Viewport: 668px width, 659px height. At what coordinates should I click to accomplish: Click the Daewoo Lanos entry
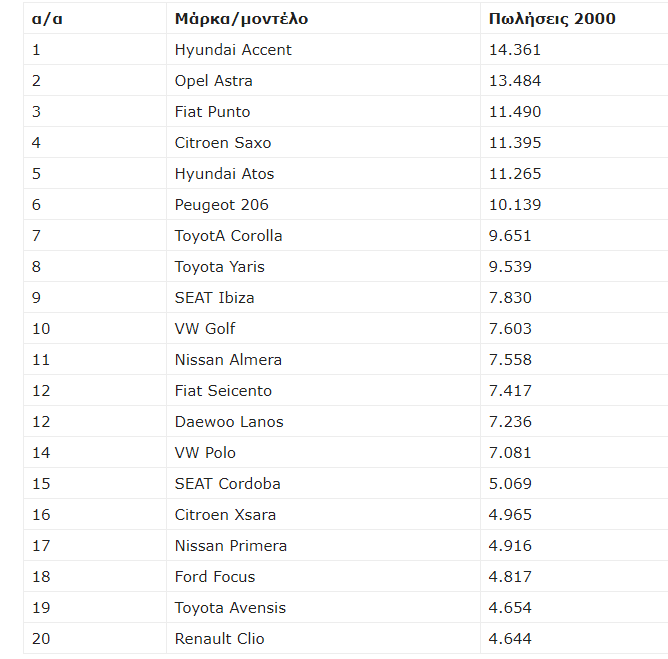(229, 422)
